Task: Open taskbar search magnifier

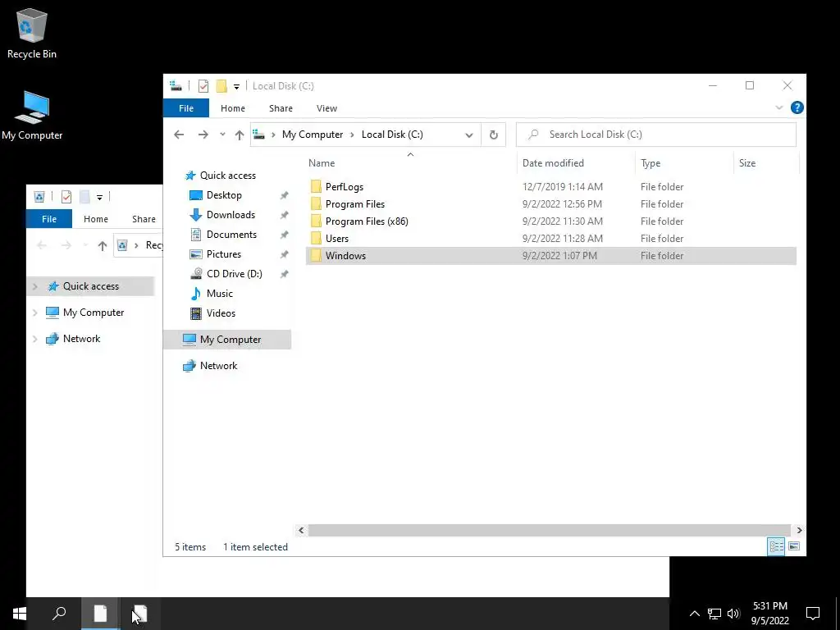Action: pyautogui.click(x=59, y=614)
